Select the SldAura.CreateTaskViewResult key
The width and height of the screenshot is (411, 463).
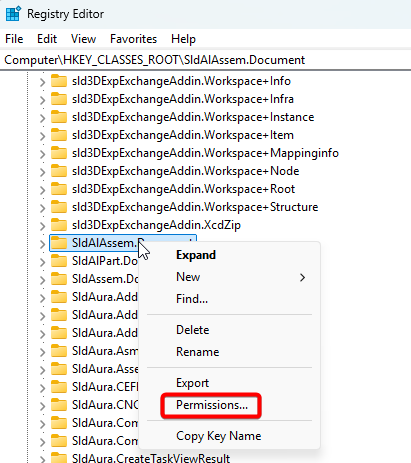[x=151, y=458]
